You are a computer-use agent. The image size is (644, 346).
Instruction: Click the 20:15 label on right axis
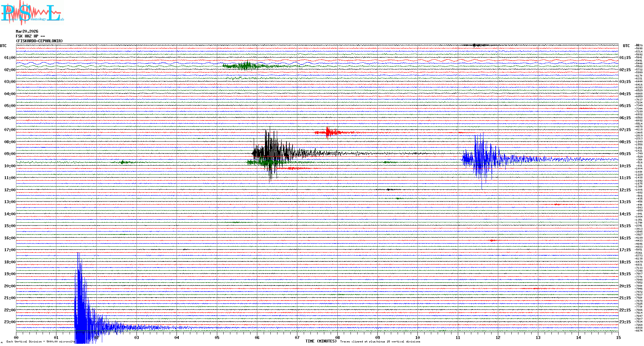pos(625,286)
